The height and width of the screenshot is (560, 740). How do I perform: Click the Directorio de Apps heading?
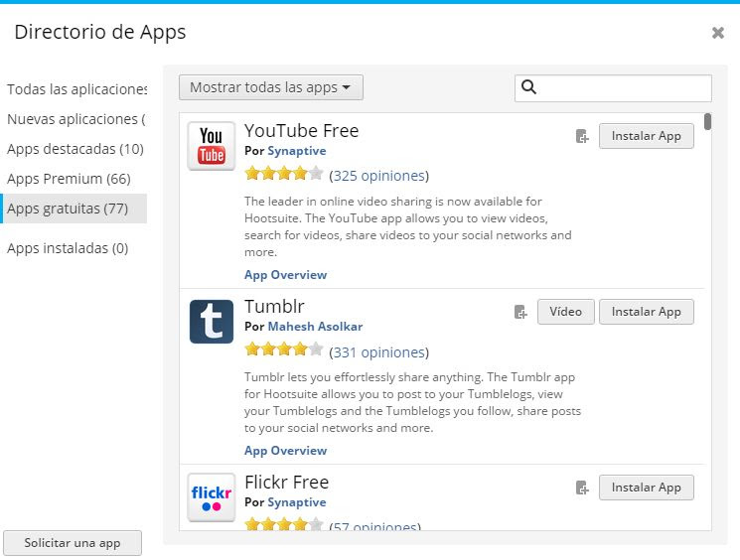(x=100, y=33)
